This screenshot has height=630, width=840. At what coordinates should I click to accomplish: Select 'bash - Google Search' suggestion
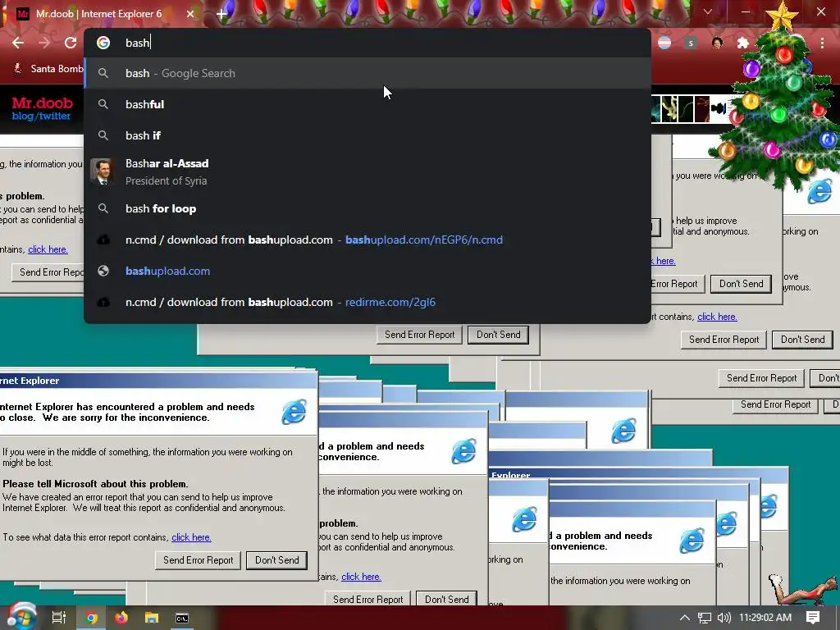(x=367, y=73)
